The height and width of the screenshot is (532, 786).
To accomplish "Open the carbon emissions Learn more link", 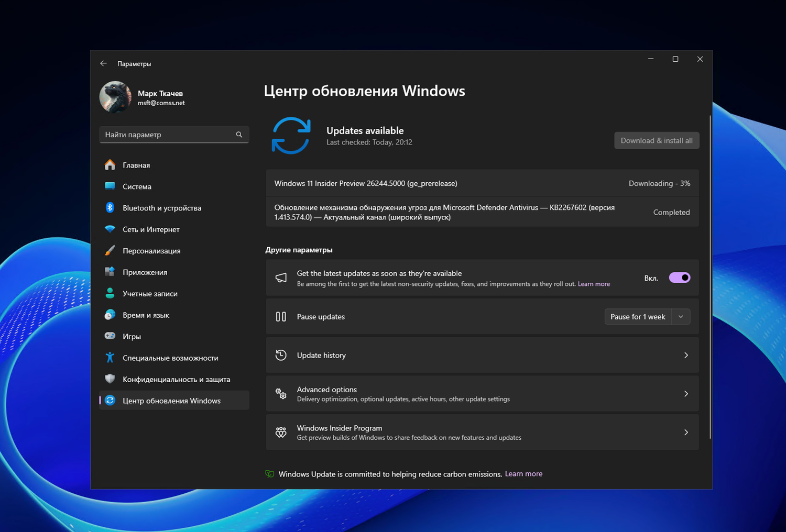I will pos(523,473).
